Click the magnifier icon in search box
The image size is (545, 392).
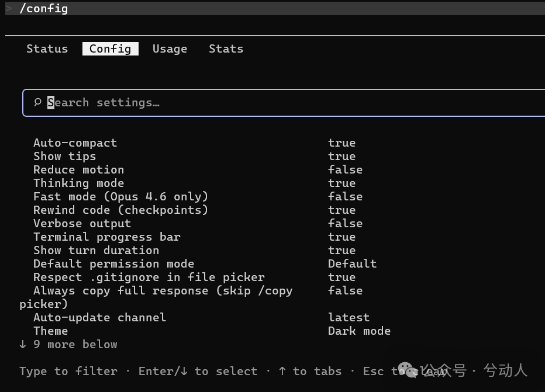tap(37, 103)
